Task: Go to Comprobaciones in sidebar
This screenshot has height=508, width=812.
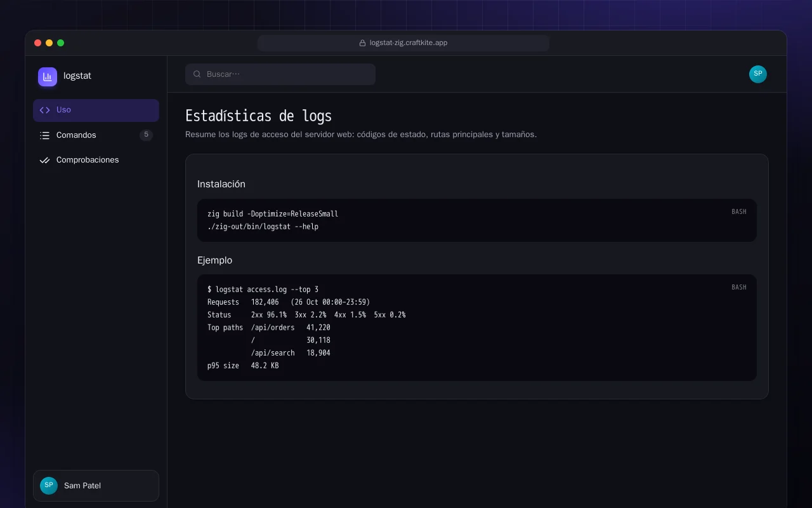Action: point(96,160)
